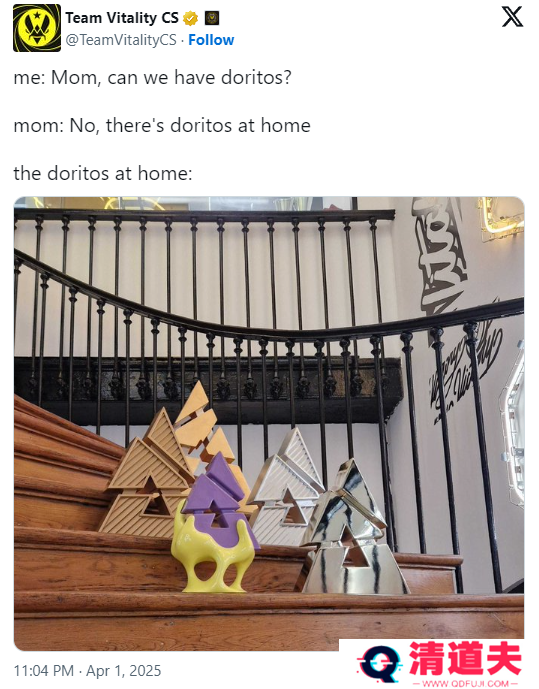The height and width of the screenshot is (689, 539).
Task: Open the X logo link
Action: click(x=512, y=17)
